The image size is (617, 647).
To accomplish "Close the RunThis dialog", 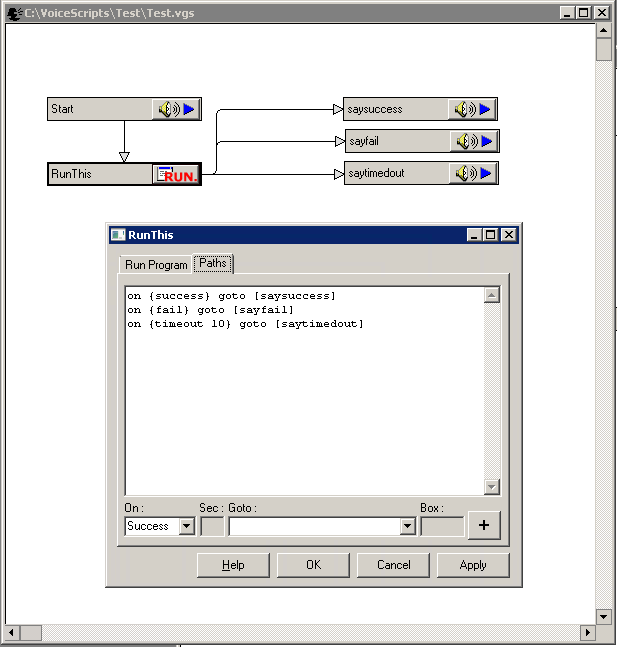I will [508, 235].
